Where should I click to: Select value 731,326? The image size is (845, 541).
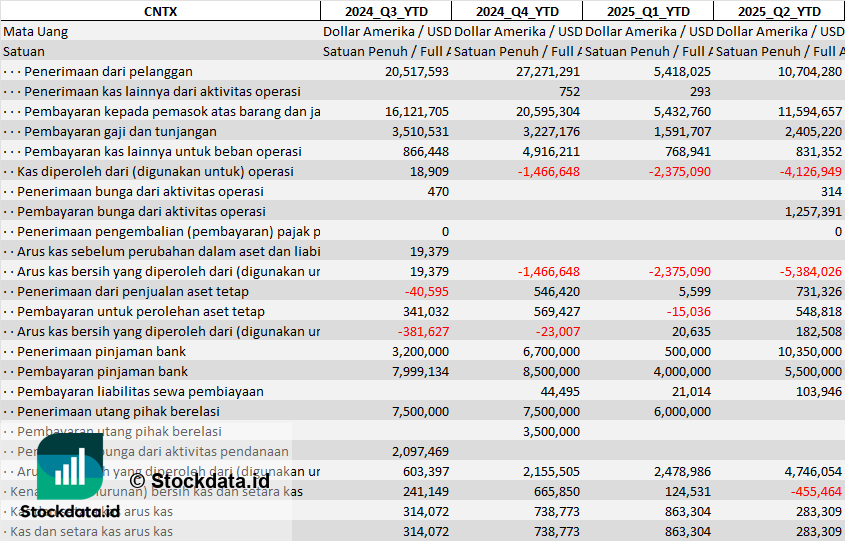tap(819, 292)
